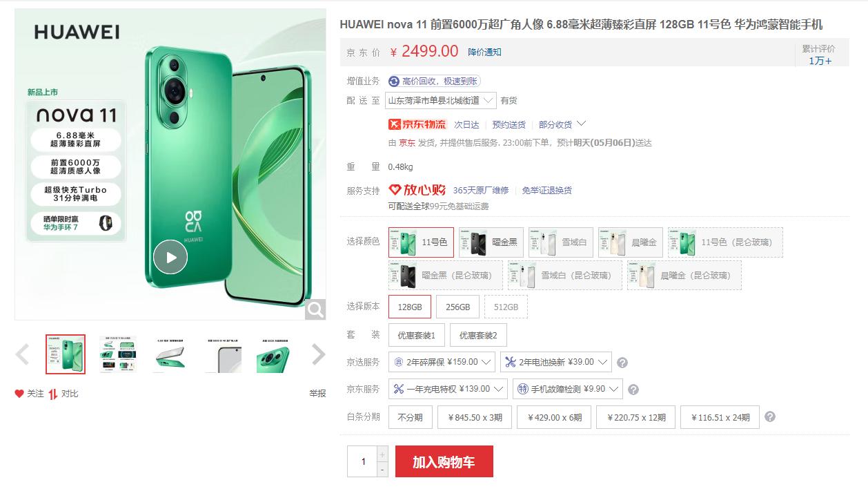Open the delivery address dropdown 山东菏泽市
This screenshot has height=489, width=868.
click(440, 100)
